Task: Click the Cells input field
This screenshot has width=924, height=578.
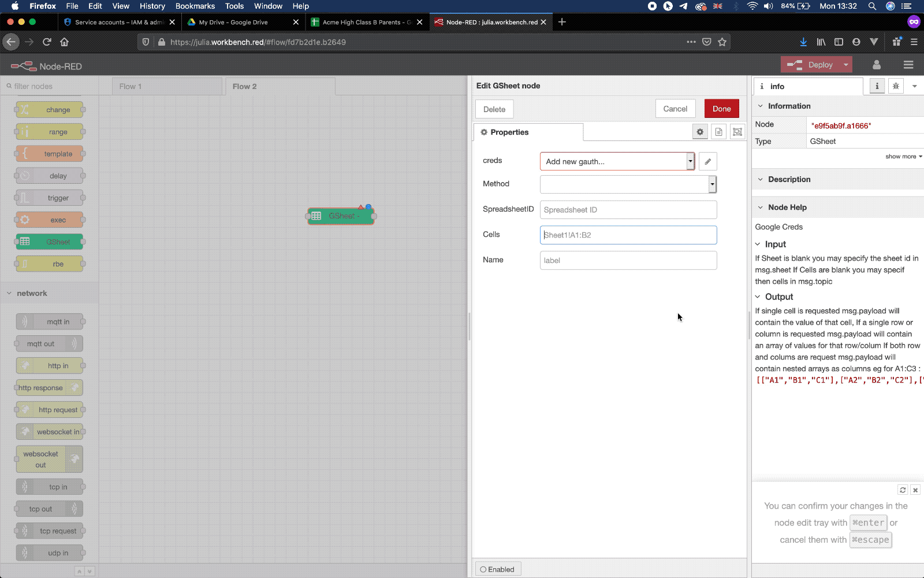Action: point(628,235)
